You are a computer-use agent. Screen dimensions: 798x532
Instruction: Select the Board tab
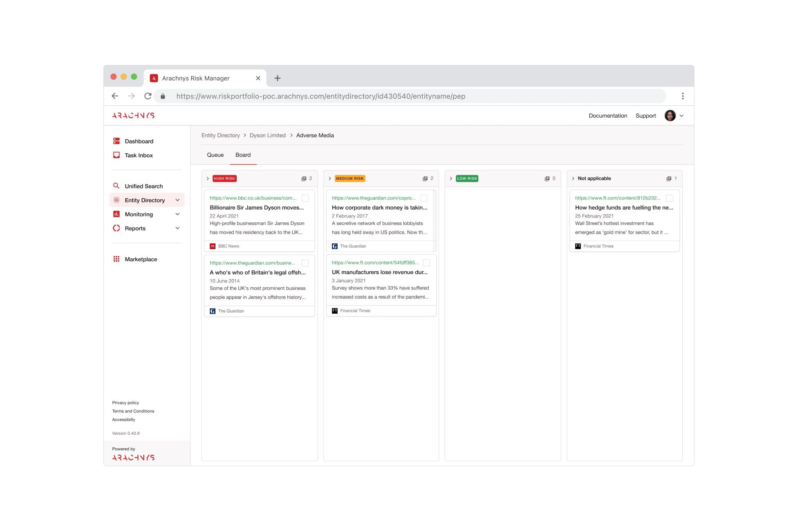(x=243, y=155)
